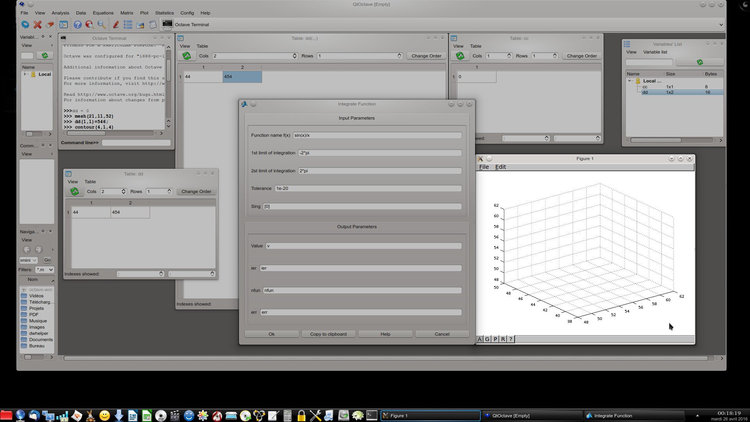
Task: Click Copy to clipboard button
Action: tap(327, 333)
